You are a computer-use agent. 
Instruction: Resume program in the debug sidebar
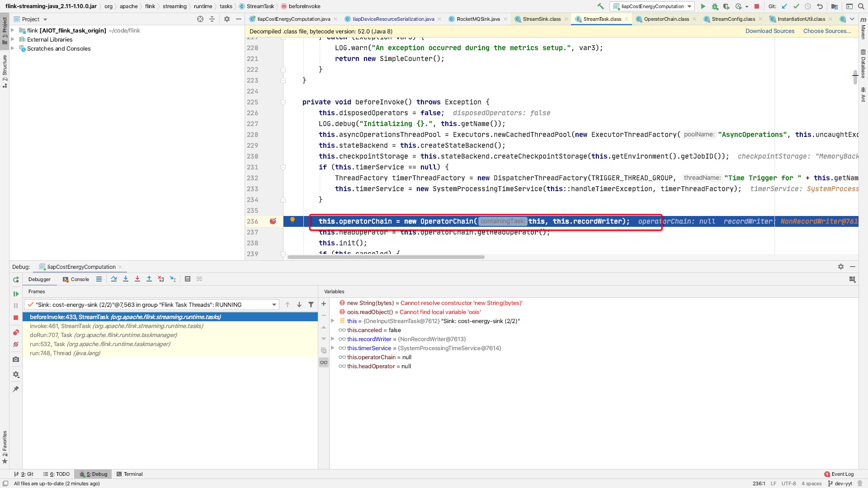tap(16, 294)
